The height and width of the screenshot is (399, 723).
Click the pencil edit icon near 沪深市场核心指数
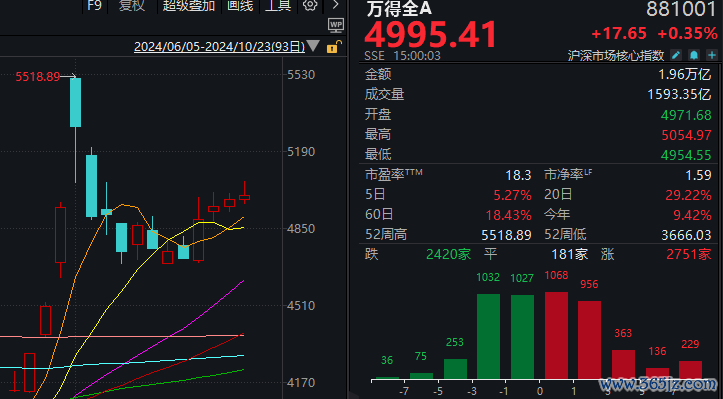pyautogui.click(x=676, y=55)
